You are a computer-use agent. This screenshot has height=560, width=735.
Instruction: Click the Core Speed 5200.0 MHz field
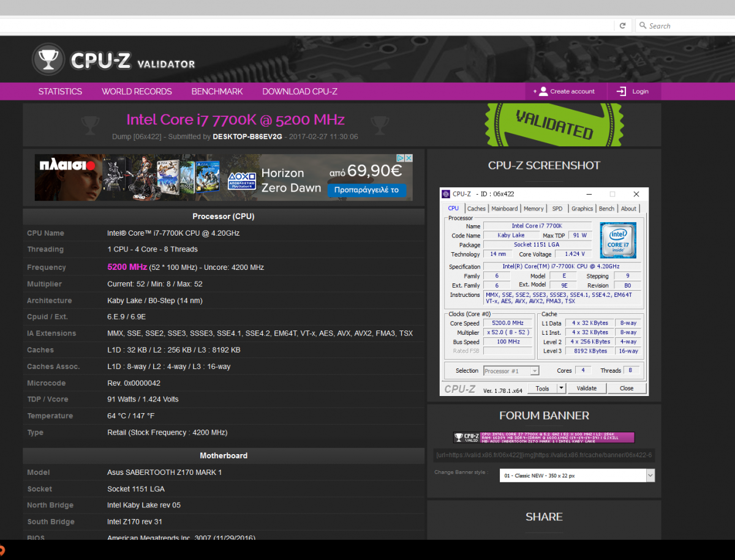point(507,323)
